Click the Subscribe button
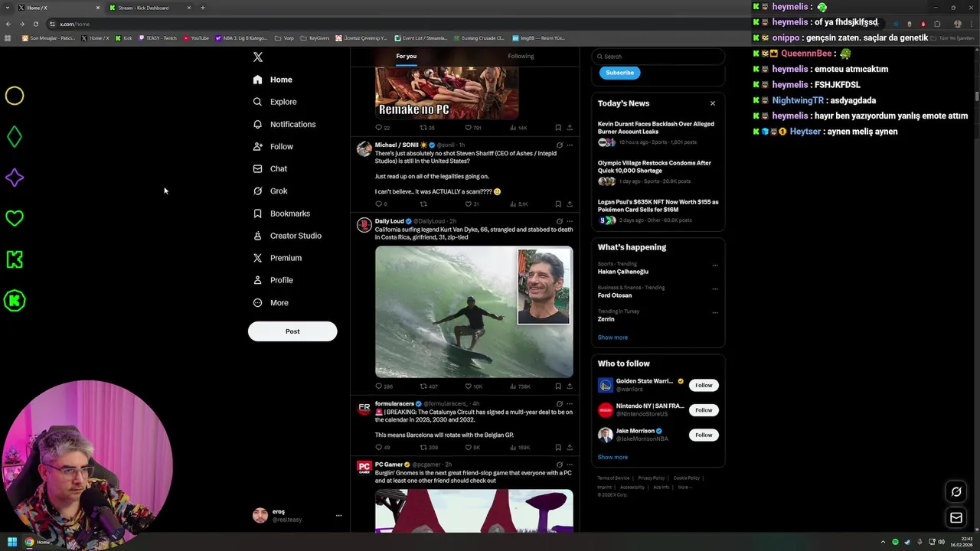The width and height of the screenshot is (980, 551). click(x=620, y=73)
